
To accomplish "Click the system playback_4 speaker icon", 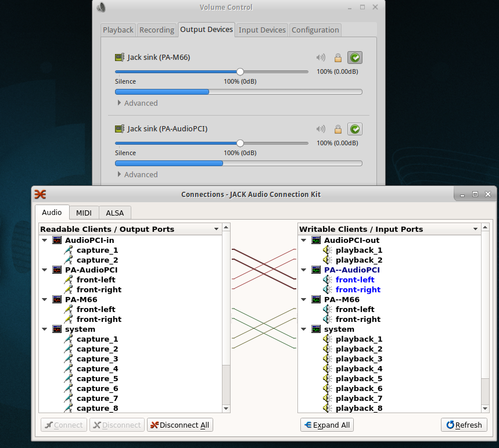I will tap(328, 369).
